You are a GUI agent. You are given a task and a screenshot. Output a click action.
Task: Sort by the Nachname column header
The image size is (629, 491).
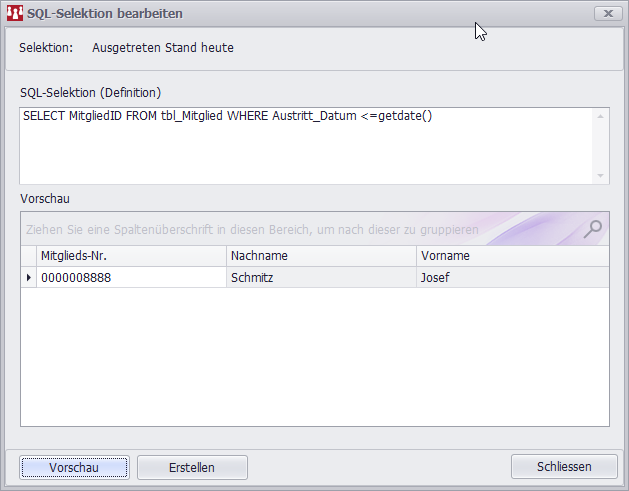tap(320, 256)
